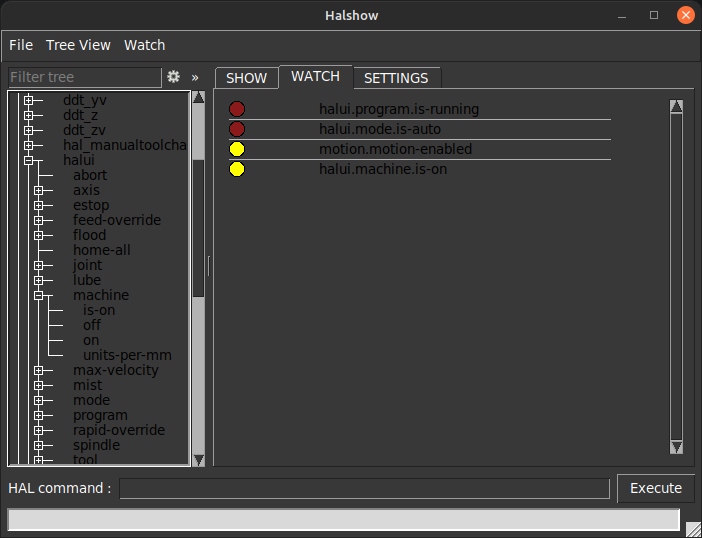Image resolution: width=702 pixels, height=538 pixels.
Task: Click the halui.program.is-running watch label
Action: coord(399,109)
